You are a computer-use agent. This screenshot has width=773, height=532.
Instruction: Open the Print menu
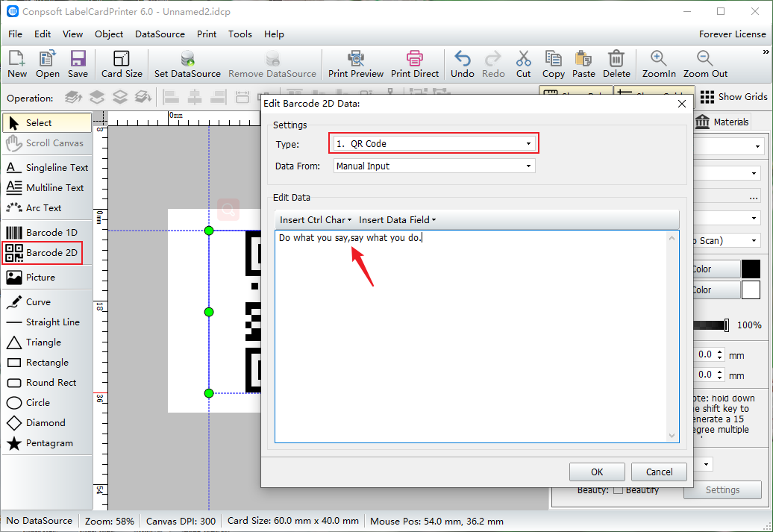click(207, 34)
